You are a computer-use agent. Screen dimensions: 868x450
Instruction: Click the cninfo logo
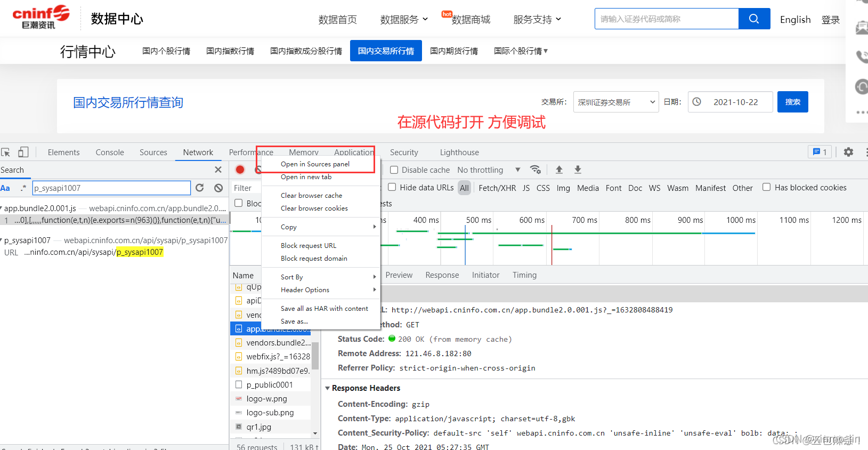pyautogui.click(x=41, y=17)
